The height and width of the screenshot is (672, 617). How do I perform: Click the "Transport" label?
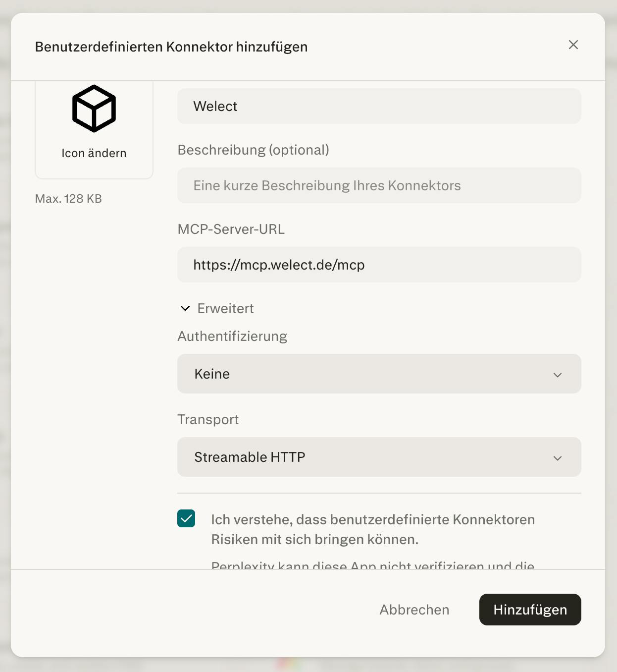208,419
